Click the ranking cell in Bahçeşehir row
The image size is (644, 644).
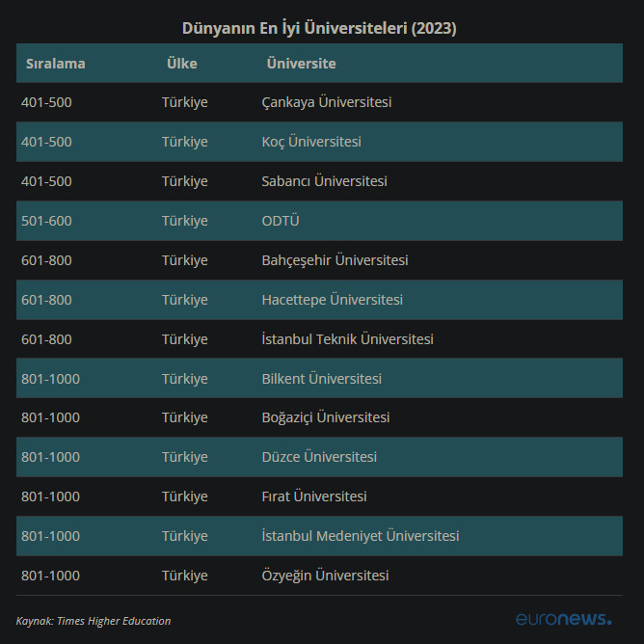46,260
